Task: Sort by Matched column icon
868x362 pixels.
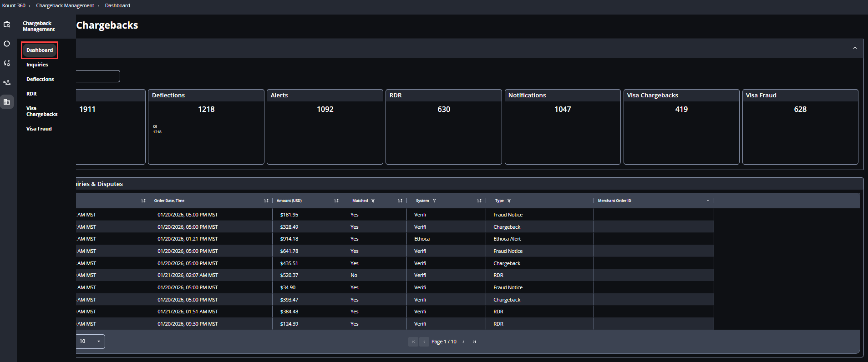Action: coord(400,201)
